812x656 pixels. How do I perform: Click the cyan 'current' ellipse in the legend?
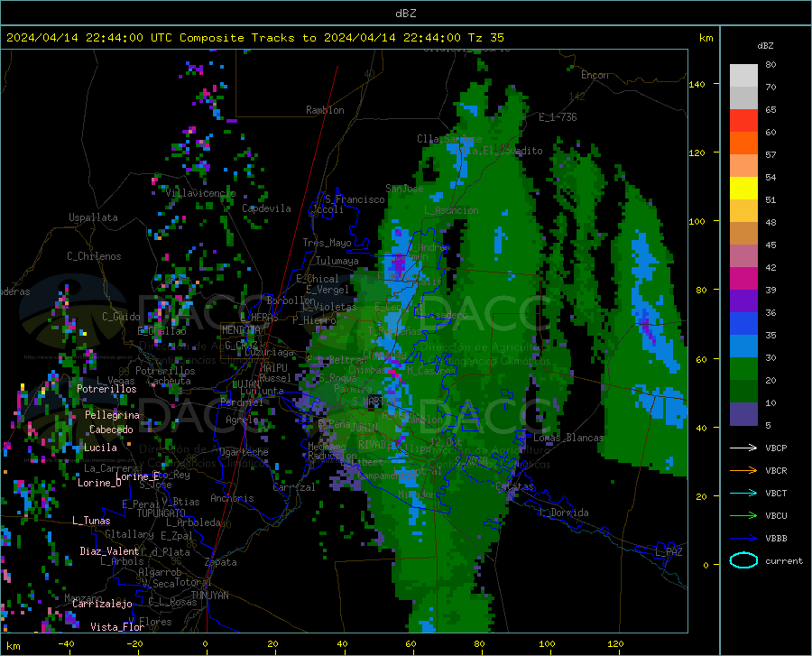coord(743,560)
